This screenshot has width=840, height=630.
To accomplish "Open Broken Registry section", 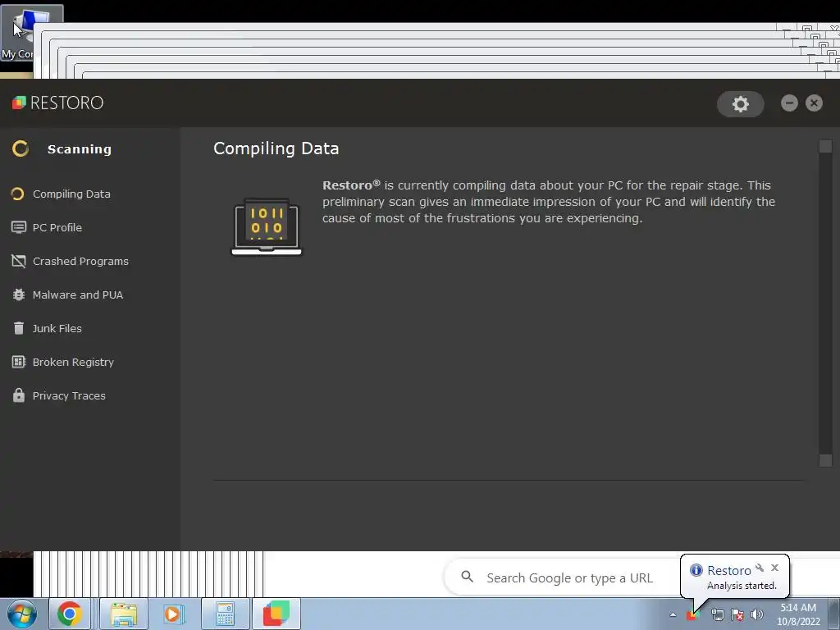I will [73, 362].
